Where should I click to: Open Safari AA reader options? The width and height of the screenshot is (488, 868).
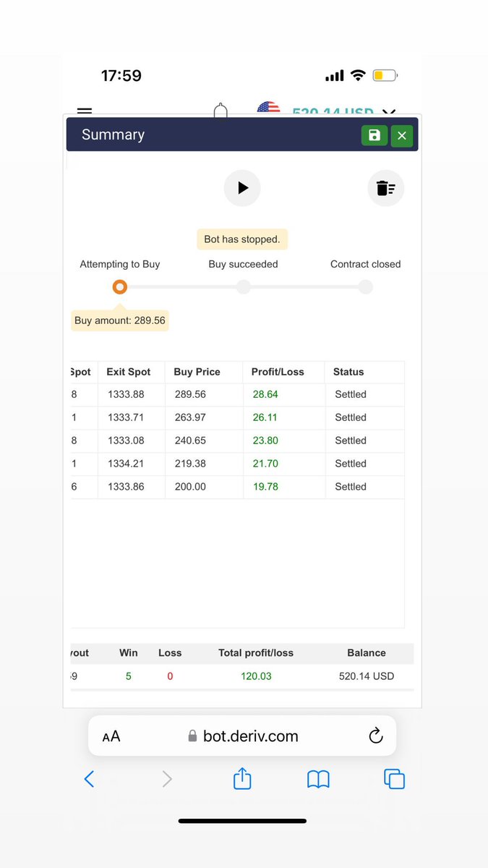(x=111, y=736)
